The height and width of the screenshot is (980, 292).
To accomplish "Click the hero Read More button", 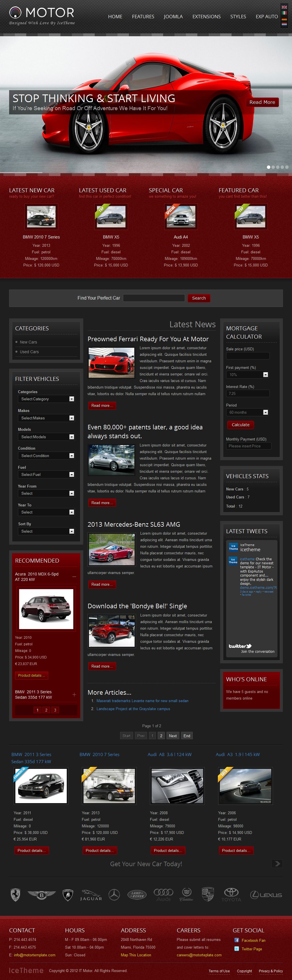I will (262, 102).
